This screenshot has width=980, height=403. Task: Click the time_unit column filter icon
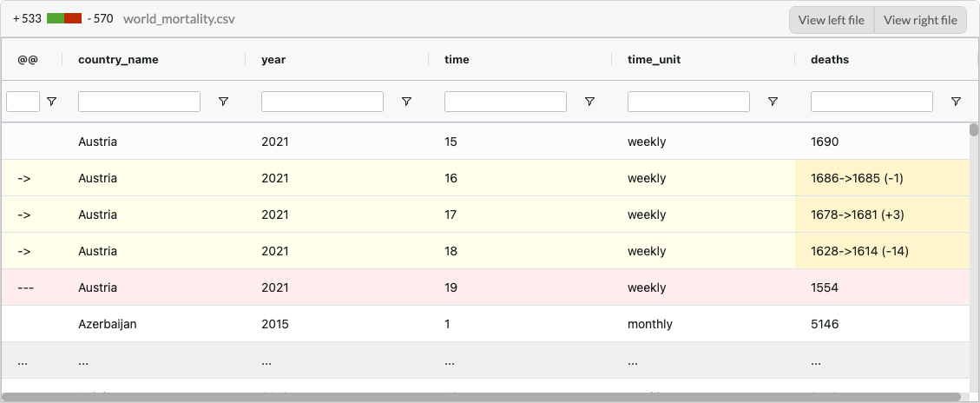(773, 102)
